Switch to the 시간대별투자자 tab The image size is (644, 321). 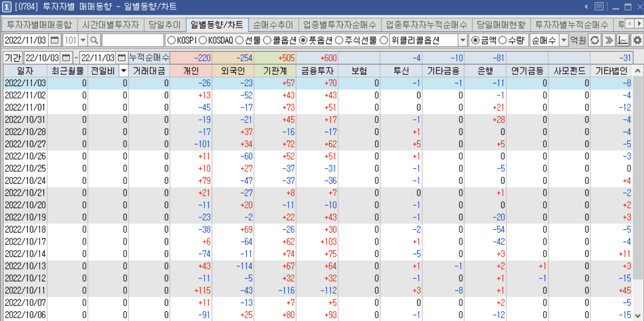coord(111,24)
